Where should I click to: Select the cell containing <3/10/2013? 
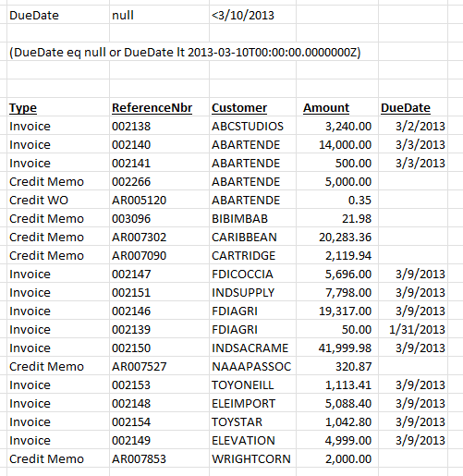click(252, 15)
